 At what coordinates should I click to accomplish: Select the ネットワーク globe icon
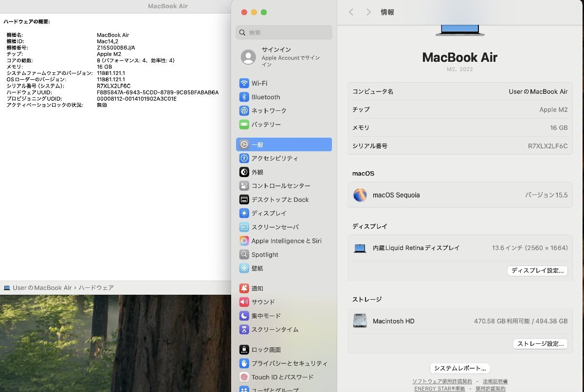[x=244, y=110]
